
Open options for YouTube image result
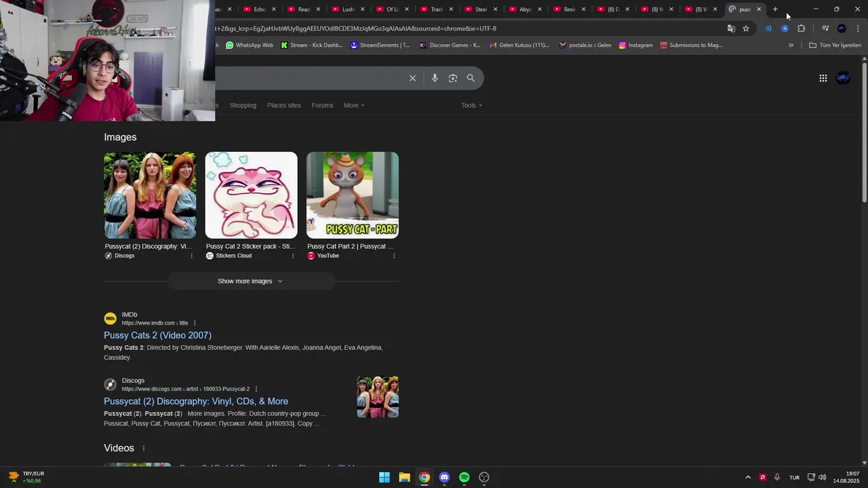(394, 256)
